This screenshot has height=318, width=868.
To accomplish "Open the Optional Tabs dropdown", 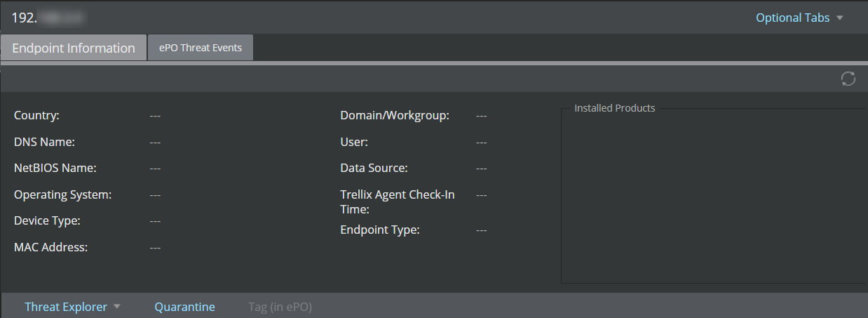I will point(799,18).
